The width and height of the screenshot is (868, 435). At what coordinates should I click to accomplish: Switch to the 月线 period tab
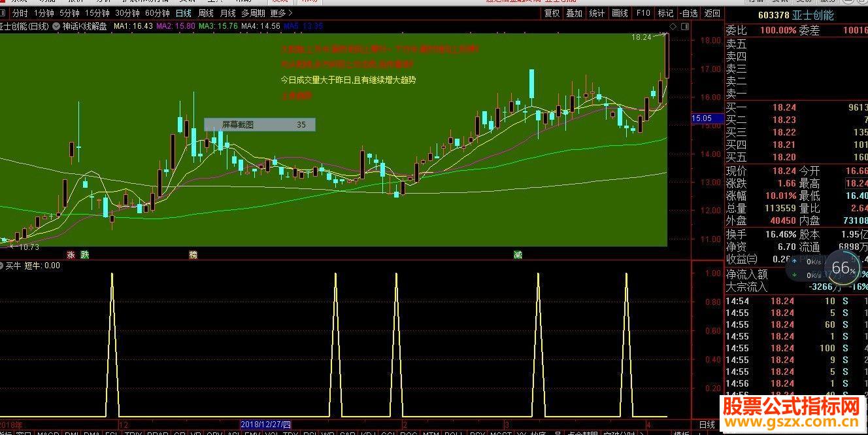228,13
